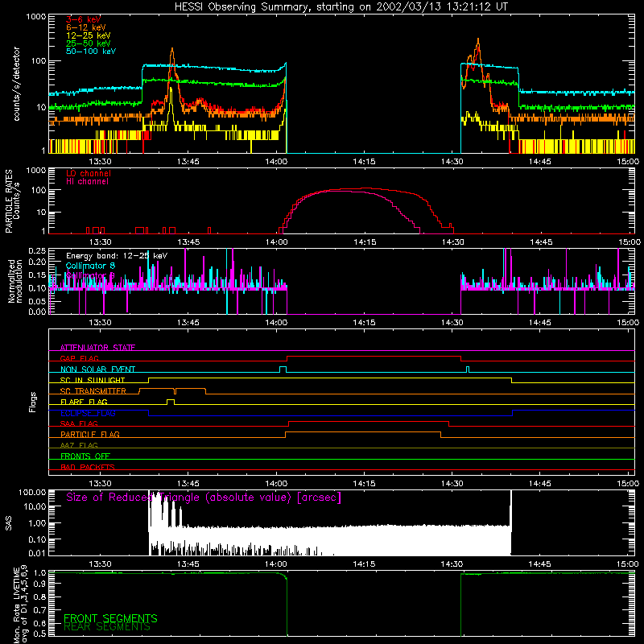
Task: Select the 25-50 keV legend label
Action: [x=89, y=43]
